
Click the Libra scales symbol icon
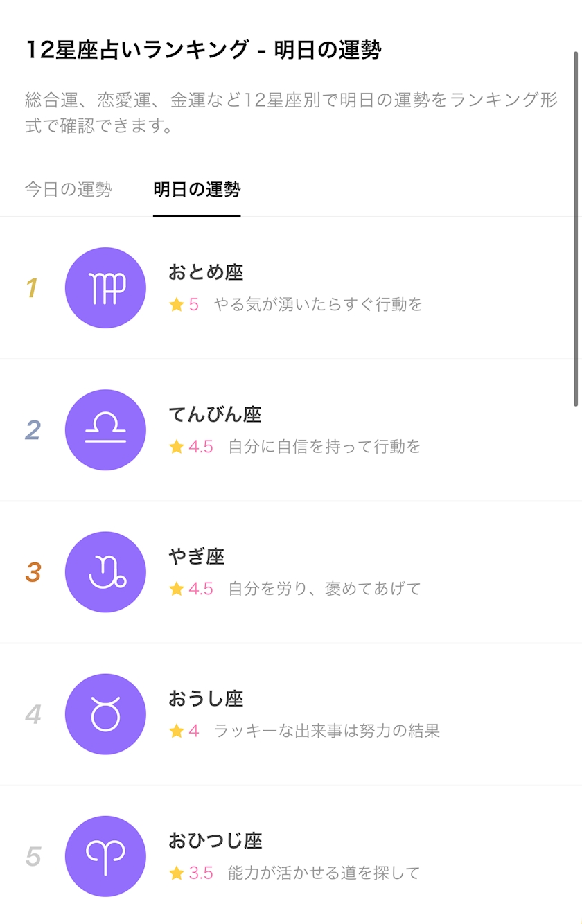tap(105, 430)
